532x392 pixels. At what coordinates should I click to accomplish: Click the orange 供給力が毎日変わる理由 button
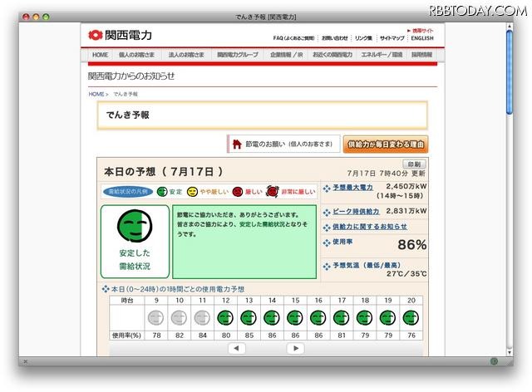coord(386,145)
